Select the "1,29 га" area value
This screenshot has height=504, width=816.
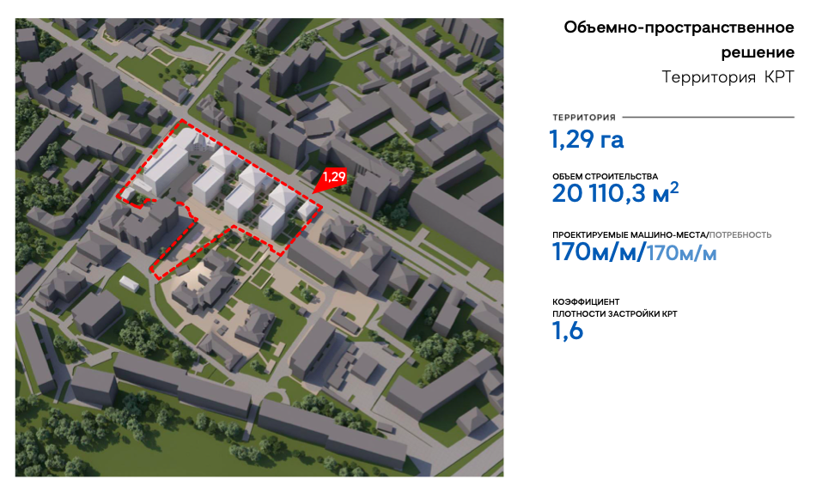[x=588, y=139]
